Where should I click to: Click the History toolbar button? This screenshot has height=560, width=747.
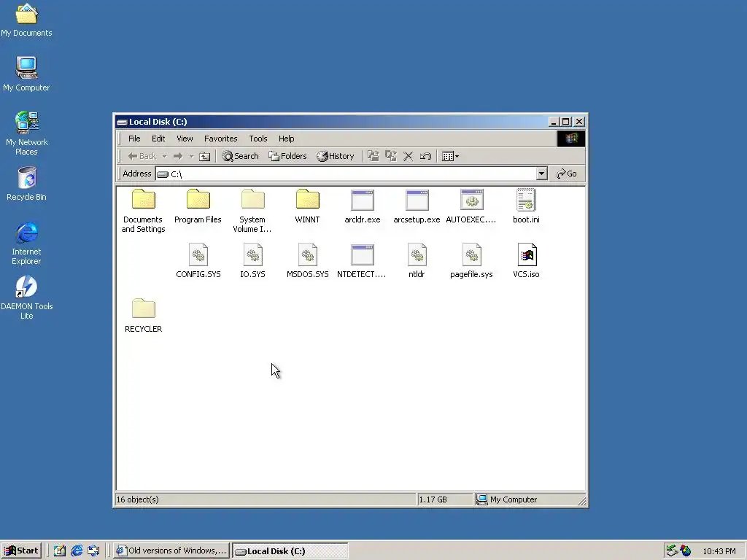[x=336, y=156]
